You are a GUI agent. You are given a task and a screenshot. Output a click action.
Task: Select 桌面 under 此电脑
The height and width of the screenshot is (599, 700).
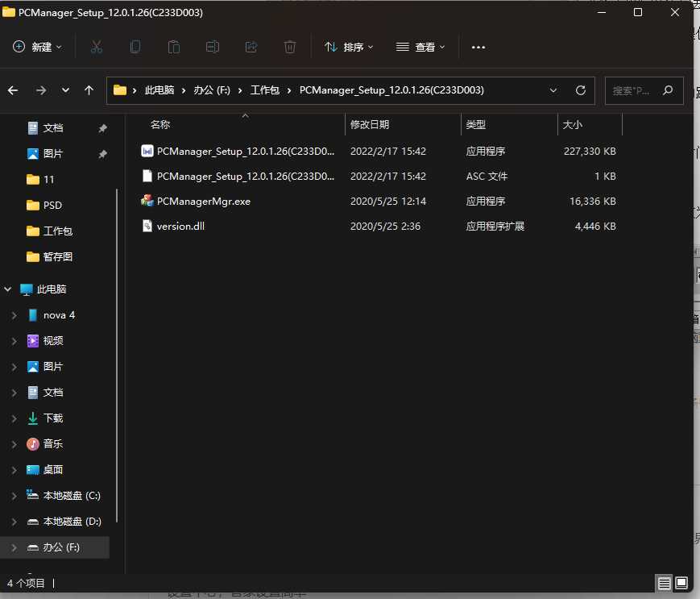(52, 470)
